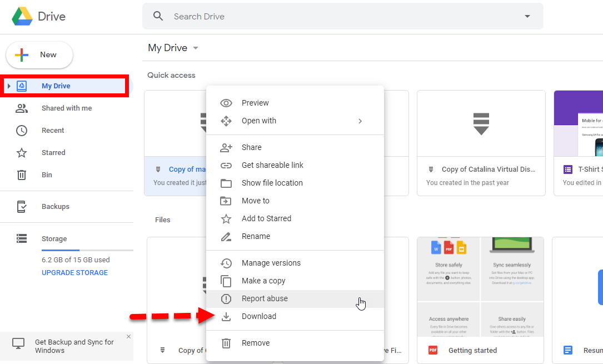The image size is (603, 364).
Task: Open the Recent files clock icon
Action: 22,131
